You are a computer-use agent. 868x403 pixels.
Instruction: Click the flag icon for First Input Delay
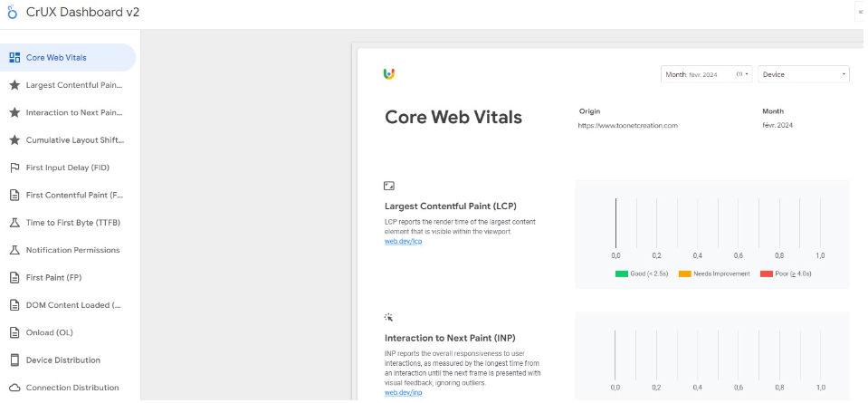tap(14, 168)
